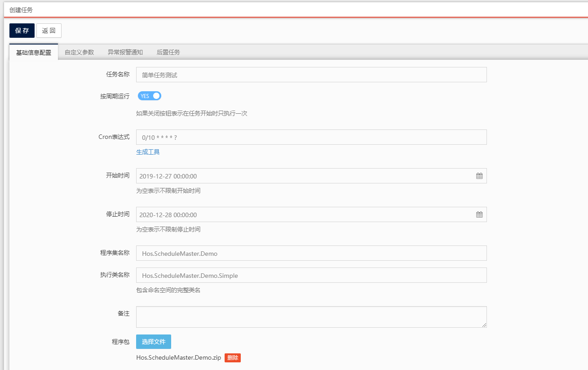Switch to the 自定义参数 tab
Screen dimensions: 588x370
[79, 52]
